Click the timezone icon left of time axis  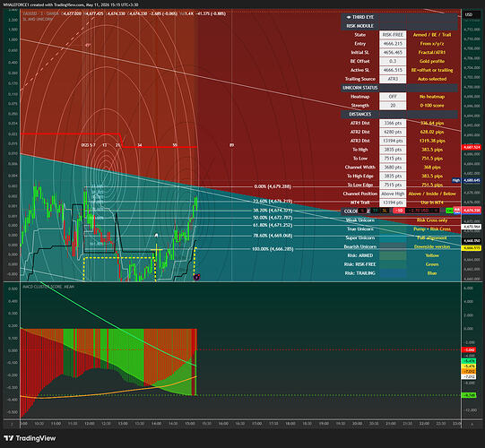pyautogui.click(x=12, y=424)
